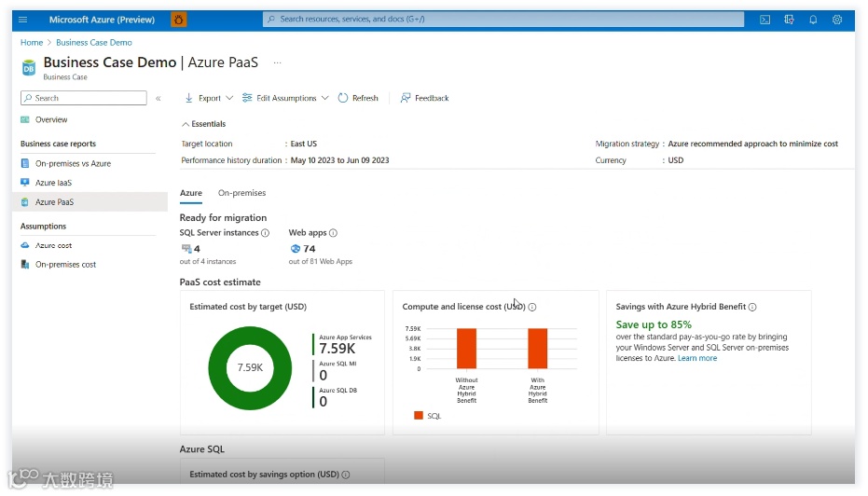Click the Edit Assumptions sliders icon

click(x=247, y=98)
